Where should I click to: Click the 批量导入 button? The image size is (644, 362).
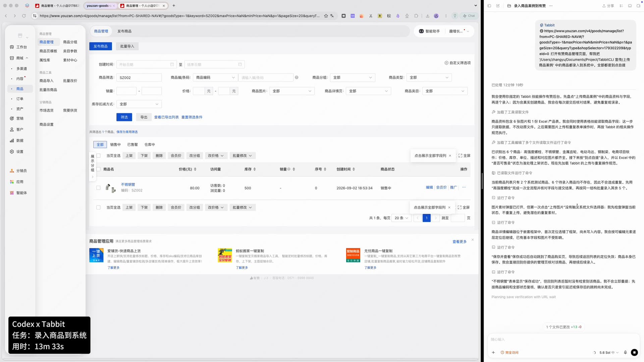pos(127,46)
